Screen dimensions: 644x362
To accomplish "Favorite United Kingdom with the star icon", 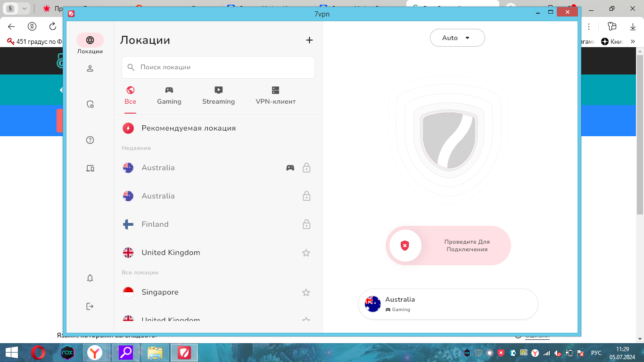I will click(306, 253).
